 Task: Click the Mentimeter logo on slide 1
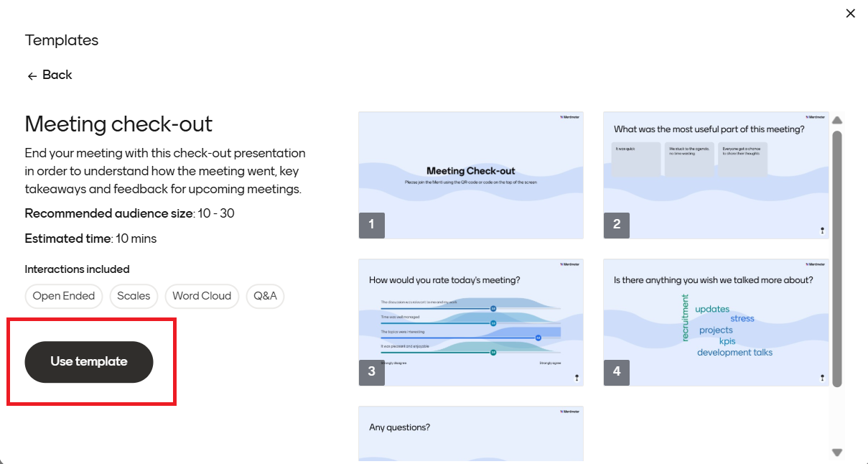(x=570, y=117)
